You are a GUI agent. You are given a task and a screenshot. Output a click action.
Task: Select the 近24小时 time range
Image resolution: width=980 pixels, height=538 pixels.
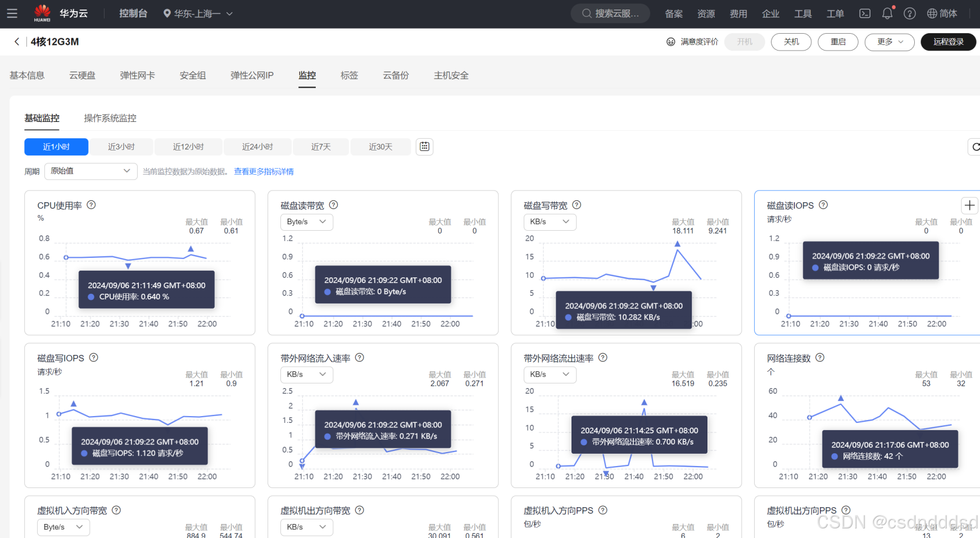(x=257, y=147)
